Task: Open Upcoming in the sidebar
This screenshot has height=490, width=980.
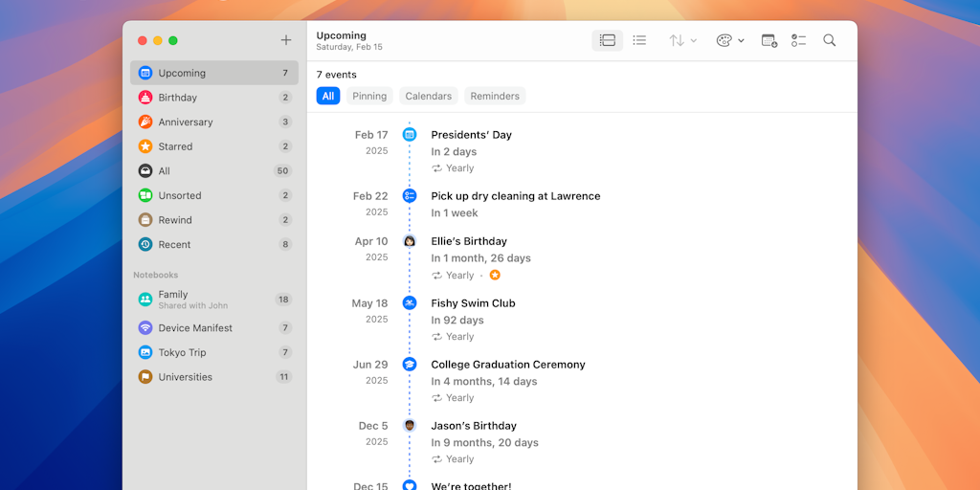Action: click(214, 73)
